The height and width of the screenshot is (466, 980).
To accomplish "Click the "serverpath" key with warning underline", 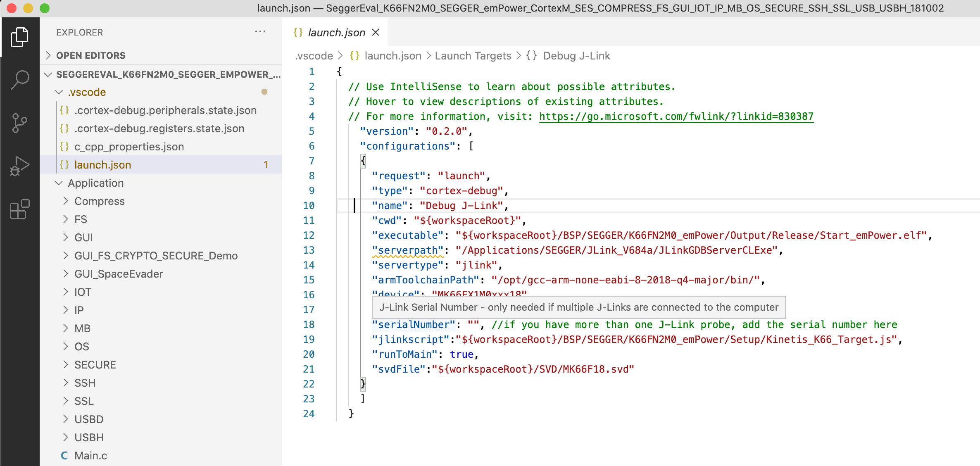I will 408,250.
